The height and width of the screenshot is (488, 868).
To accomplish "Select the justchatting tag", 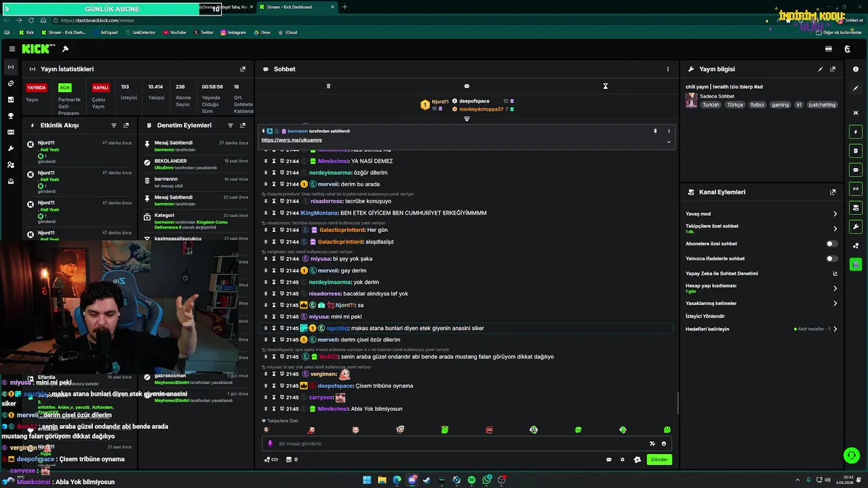I will pos(823,105).
